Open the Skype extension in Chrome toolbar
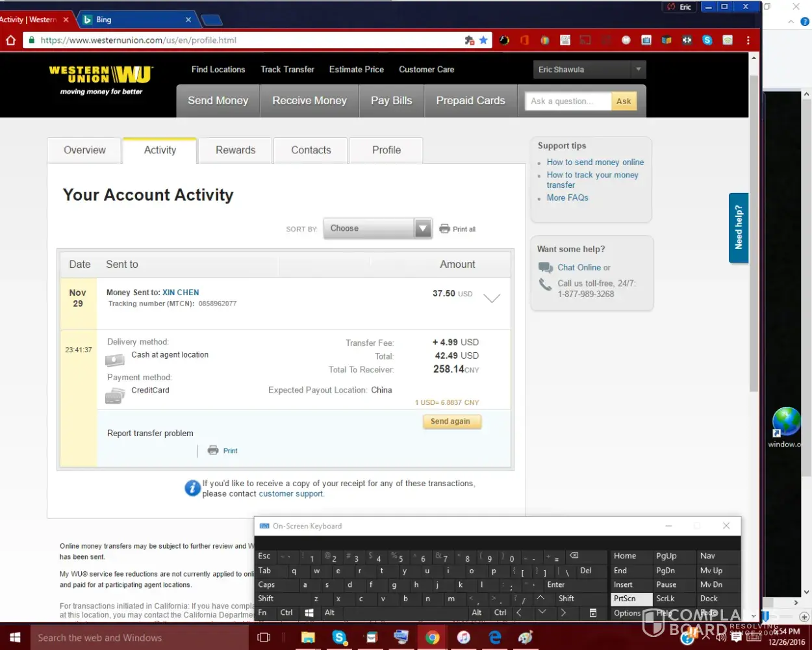This screenshot has height=650, width=812. (707, 40)
